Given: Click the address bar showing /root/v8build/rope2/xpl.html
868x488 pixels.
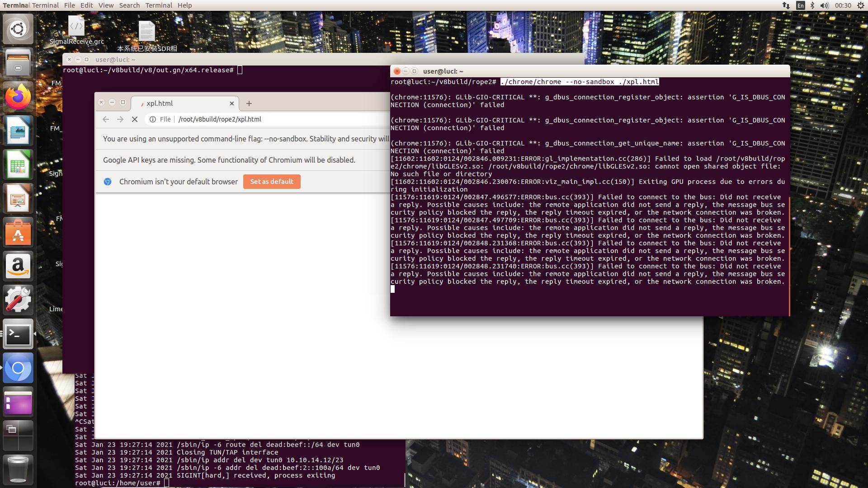Looking at the screenshot, I should click(x=271, y=119).
